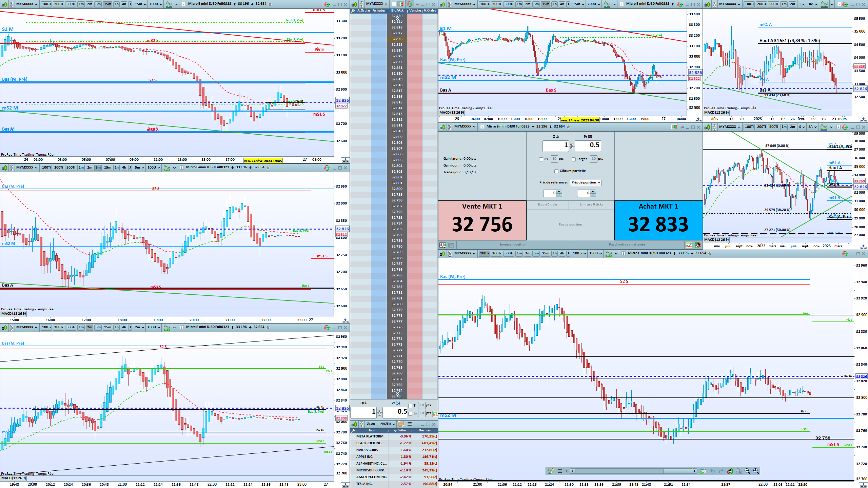Open the 100U units dropdown in top-left chart
Viewport: 868px width, 488px height.
(x=156, y=4)
